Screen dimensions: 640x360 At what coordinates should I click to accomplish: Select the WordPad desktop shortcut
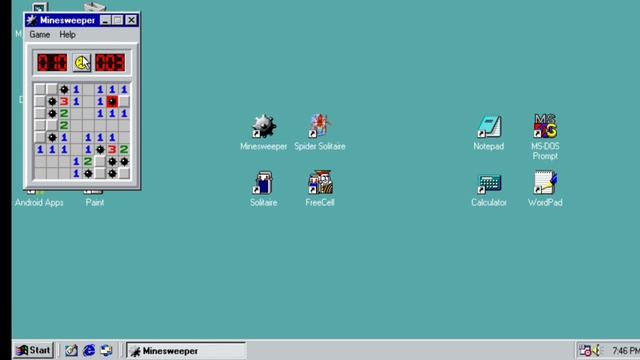pos(545,182)
